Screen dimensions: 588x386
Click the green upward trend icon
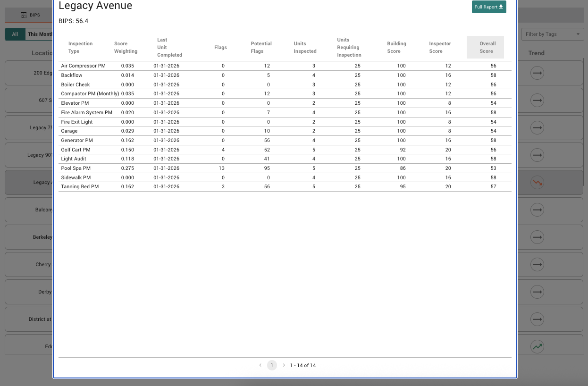tap(537, 346)
